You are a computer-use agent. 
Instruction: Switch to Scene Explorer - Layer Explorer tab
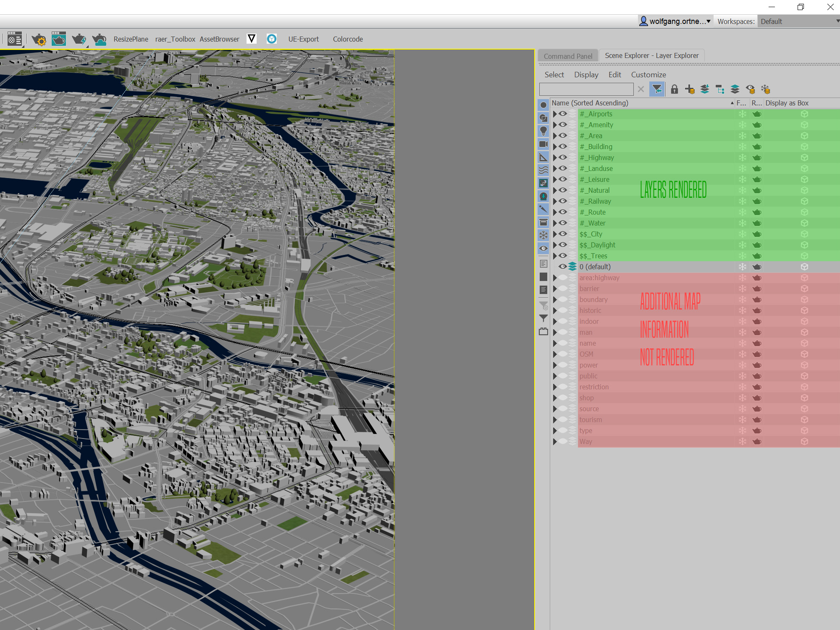(x=651, y=55)
